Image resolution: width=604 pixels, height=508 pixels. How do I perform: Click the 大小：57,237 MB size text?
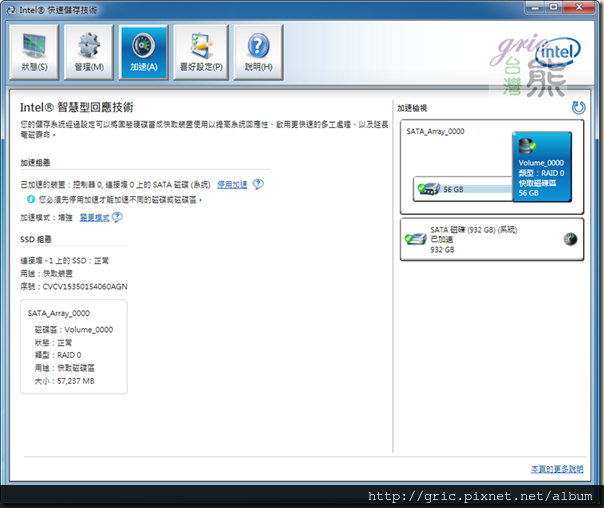pos(64,381)
